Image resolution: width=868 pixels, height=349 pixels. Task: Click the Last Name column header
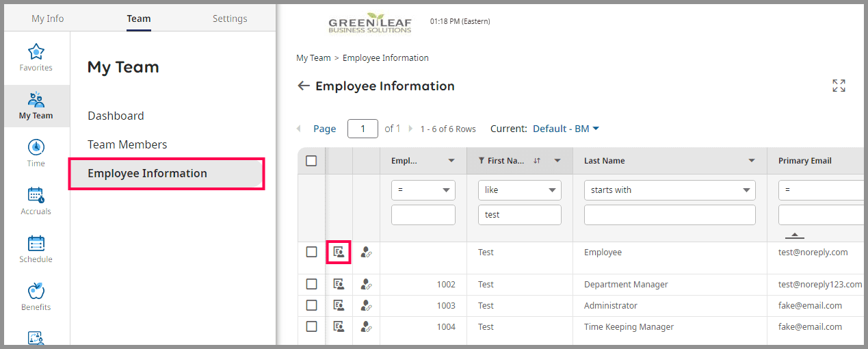pyautogui.click(x=605, y=161)
